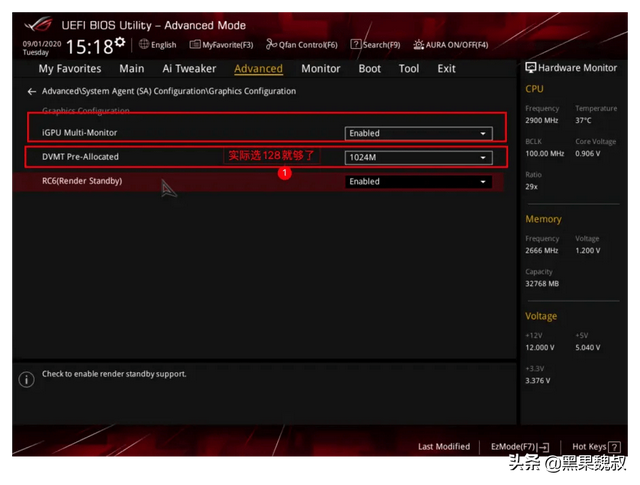Click MyFavorite(F3) label
The height and width of the screenshot is (485, 640).
[x=227, y=45]
